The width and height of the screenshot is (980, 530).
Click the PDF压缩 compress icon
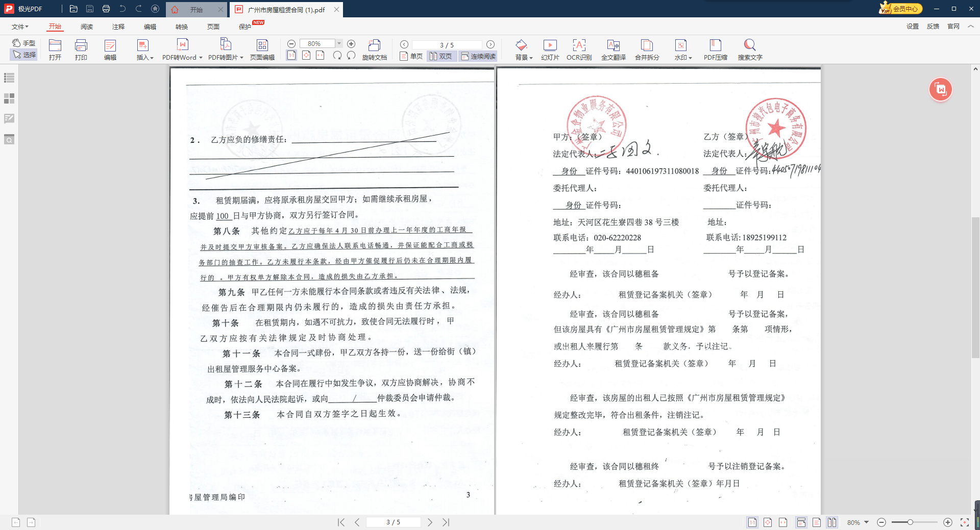pos(715,49)
